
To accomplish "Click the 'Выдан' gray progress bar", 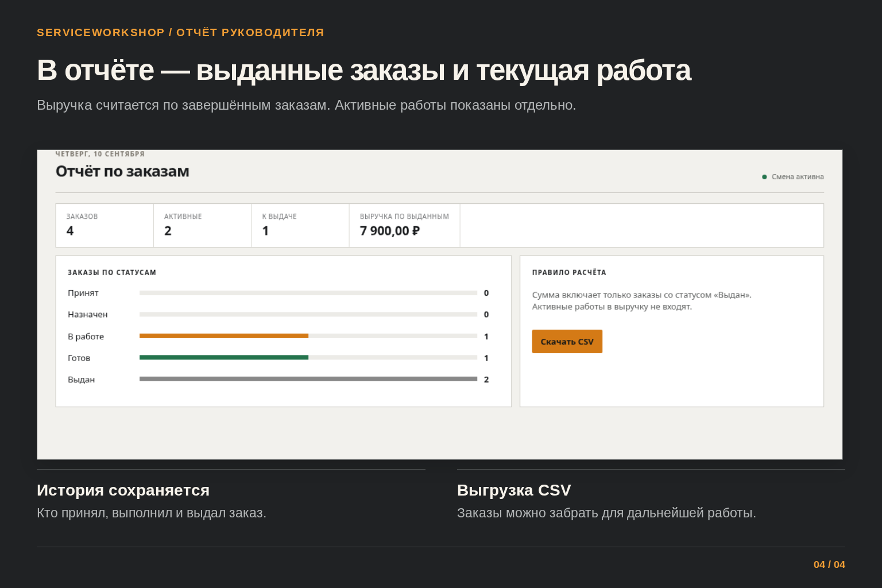I will 308,379.
